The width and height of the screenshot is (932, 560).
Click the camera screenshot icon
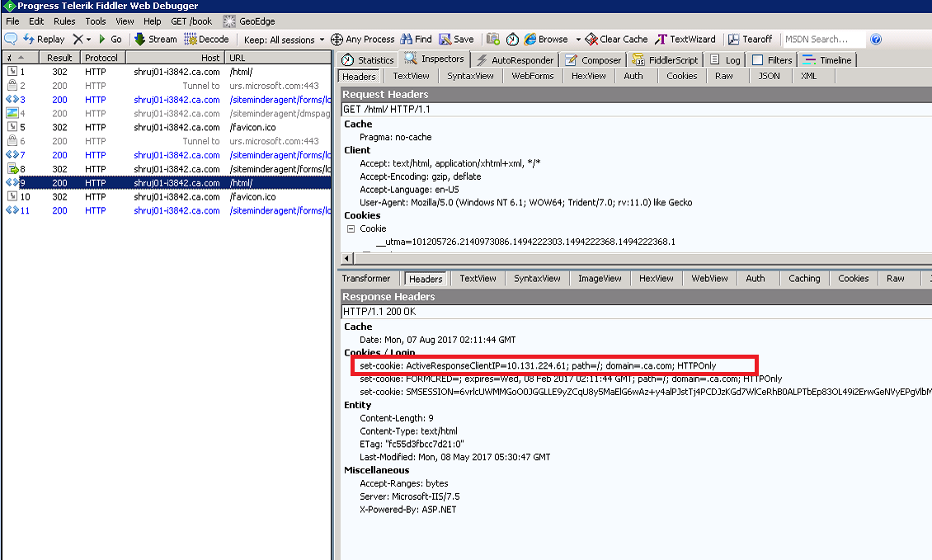click(492, 40)
